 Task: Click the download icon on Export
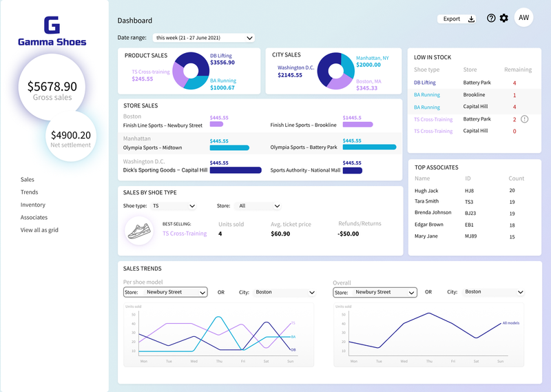(471, 19)
